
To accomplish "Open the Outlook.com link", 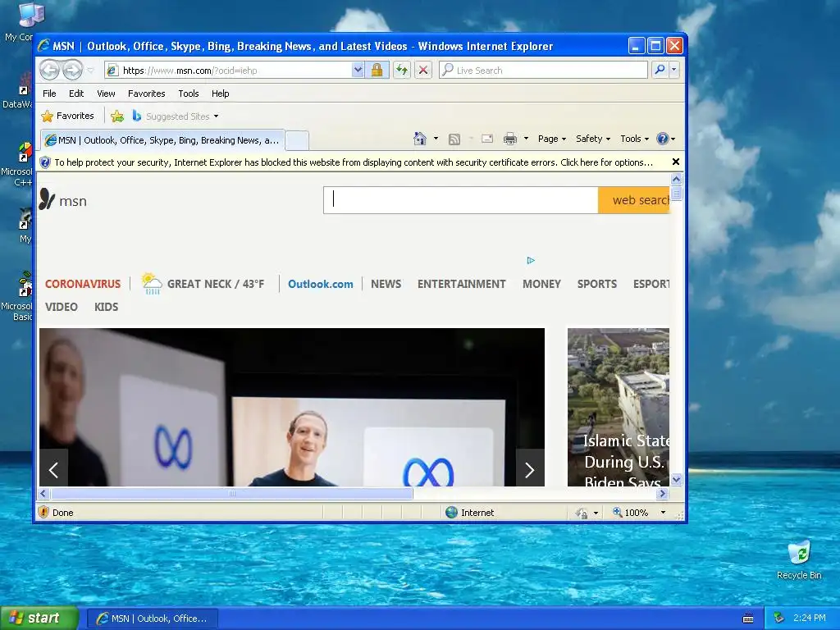I will click(321, 284).
